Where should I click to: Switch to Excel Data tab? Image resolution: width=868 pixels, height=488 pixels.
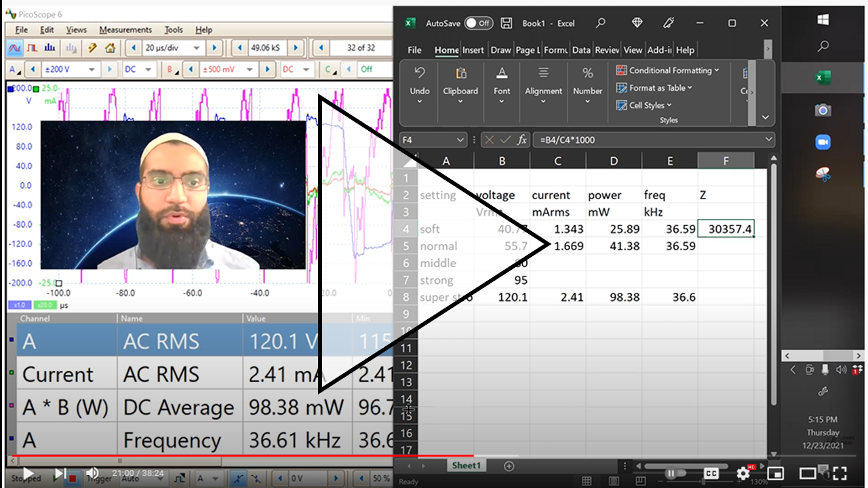click(x=581, y=50)
